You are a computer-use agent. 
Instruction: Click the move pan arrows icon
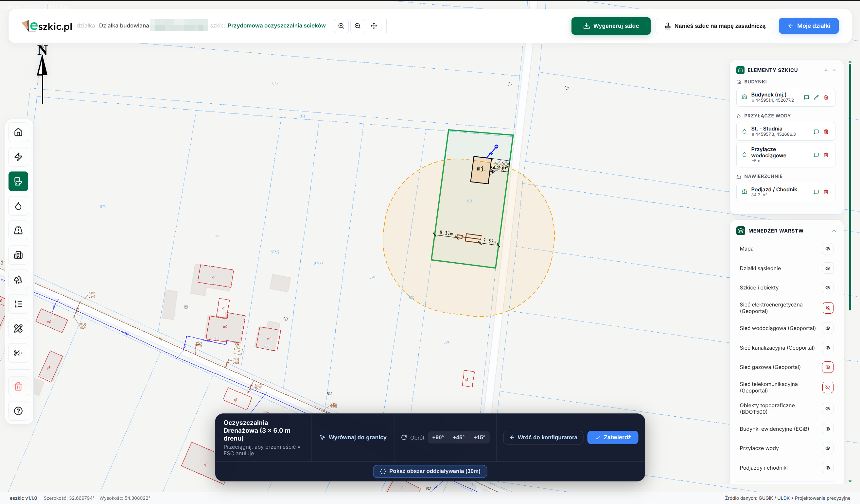tap(374, 26)
